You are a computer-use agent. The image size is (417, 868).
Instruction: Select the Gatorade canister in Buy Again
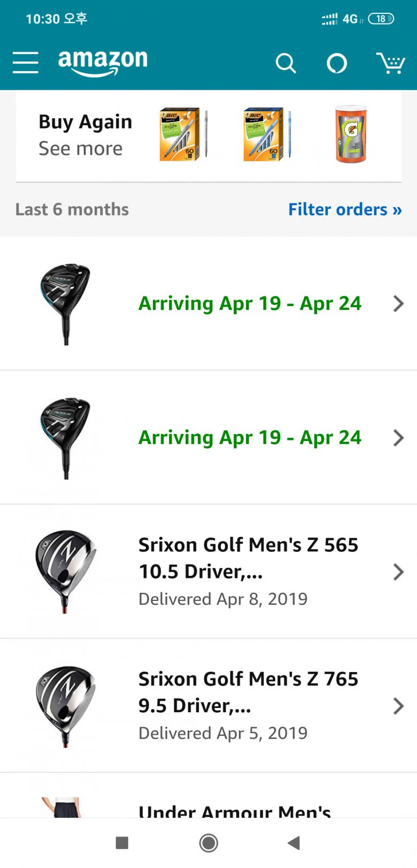point(351,134)
